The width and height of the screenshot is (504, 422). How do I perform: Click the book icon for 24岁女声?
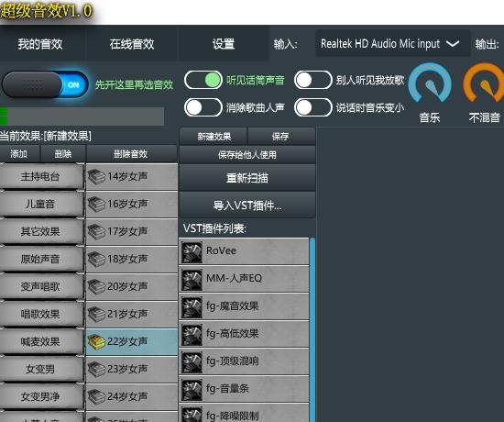(96, 396)
